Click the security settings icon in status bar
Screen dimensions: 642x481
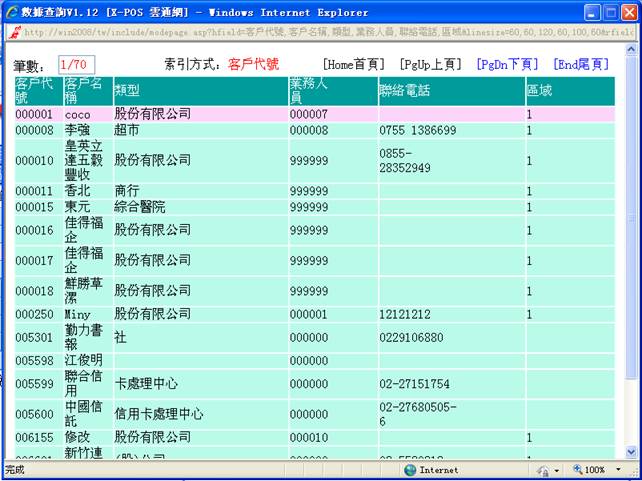(545, 470)
